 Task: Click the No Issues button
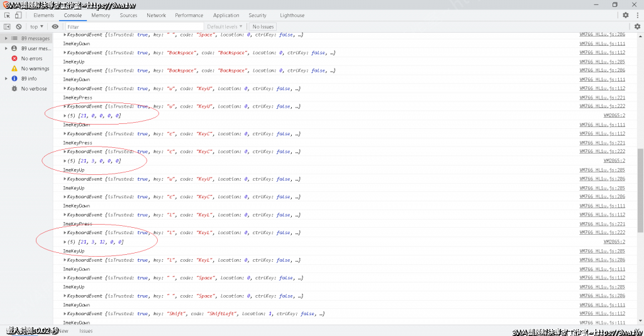[x=263, y=27]
